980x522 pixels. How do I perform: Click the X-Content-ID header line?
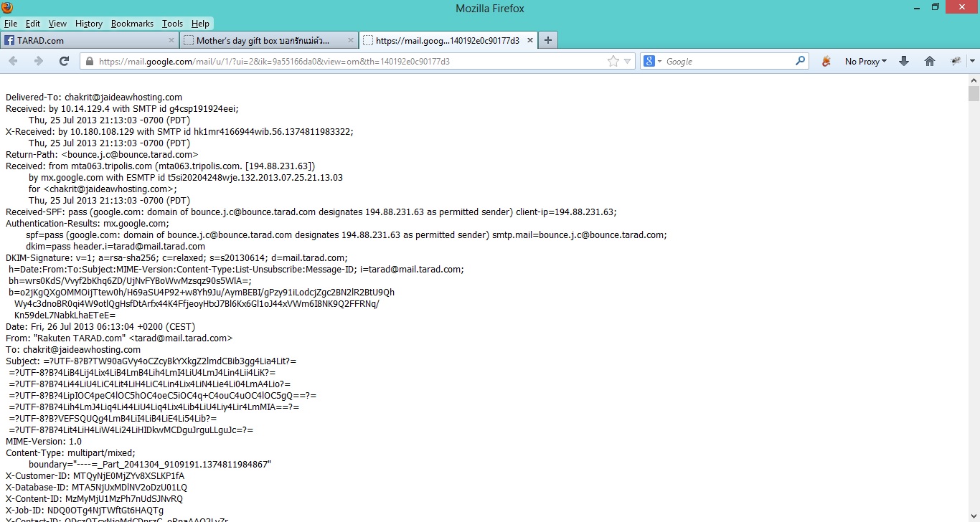[x=94, y=499]
